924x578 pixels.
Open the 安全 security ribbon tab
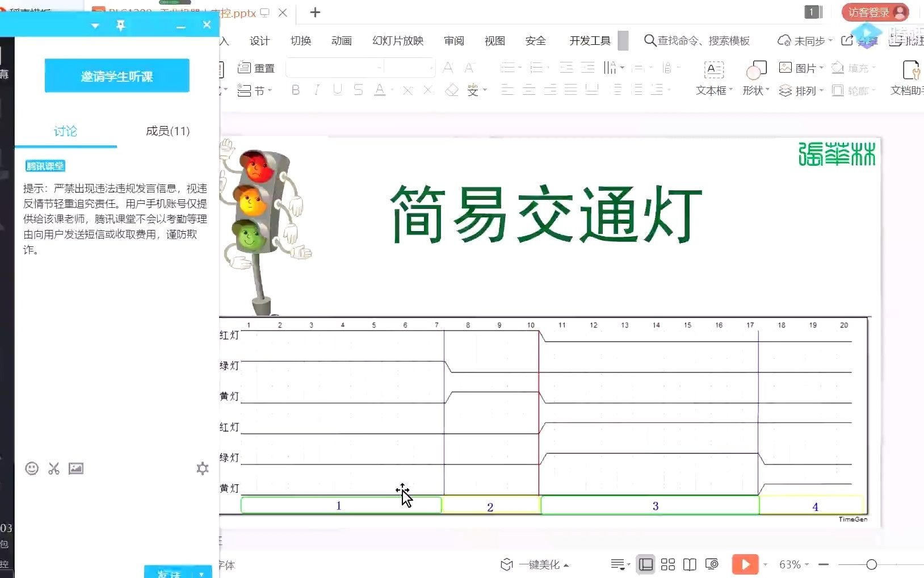[536, 41]
